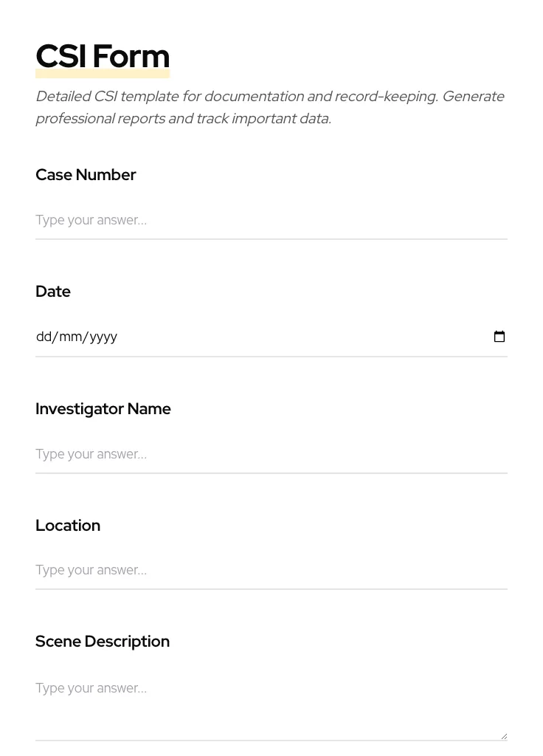Click the 'Scene Description' field label
The height and width of the screenshot is (756, 543).
pos(103,642)
